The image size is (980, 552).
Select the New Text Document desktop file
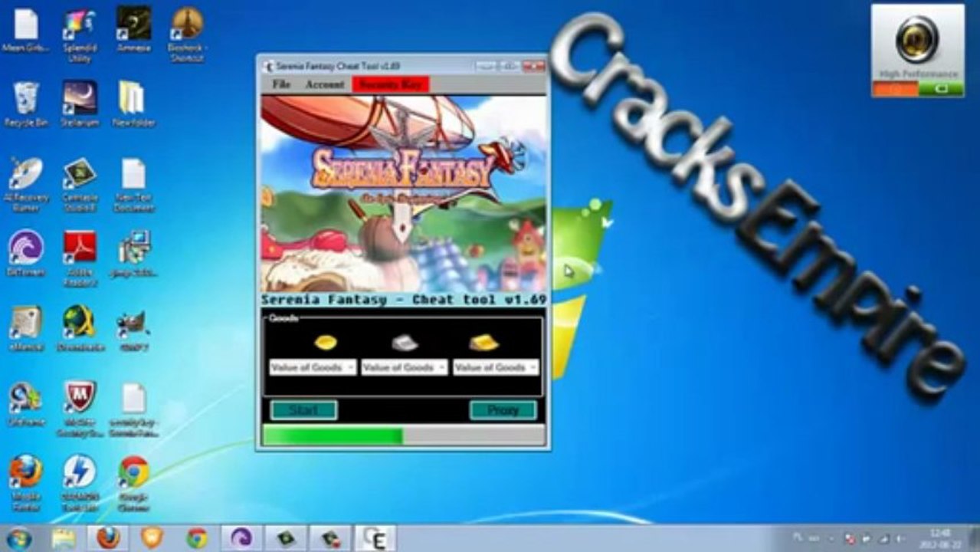(133, 184)
